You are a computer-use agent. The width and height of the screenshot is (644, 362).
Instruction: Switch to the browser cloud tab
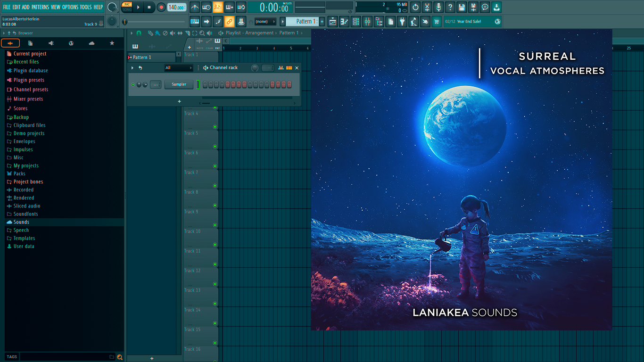91,43
